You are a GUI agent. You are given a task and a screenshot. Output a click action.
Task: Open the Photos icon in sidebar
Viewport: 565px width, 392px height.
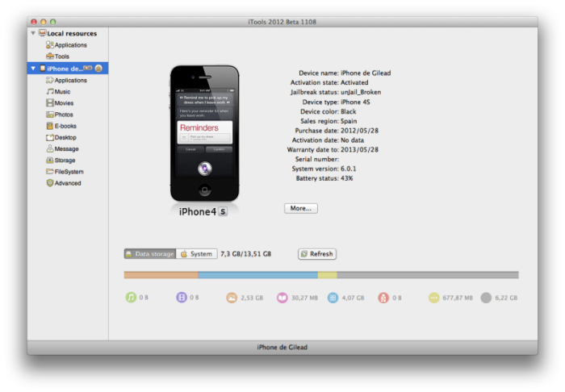pos(50,115)
